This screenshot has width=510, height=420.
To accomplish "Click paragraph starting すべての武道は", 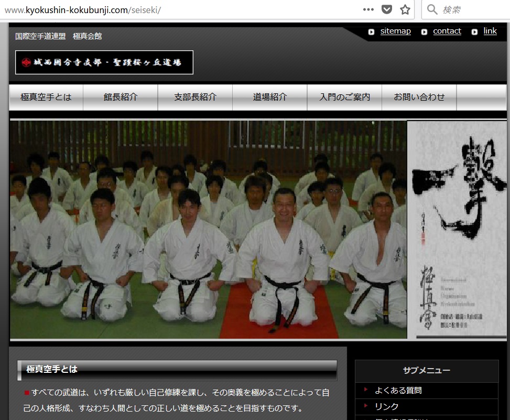I will click(x=177, y=400).
